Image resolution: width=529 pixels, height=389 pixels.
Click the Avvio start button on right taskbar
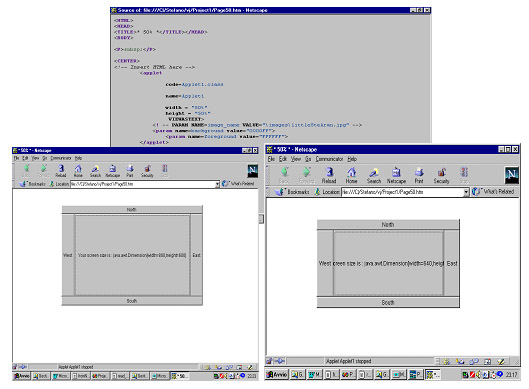277,374
